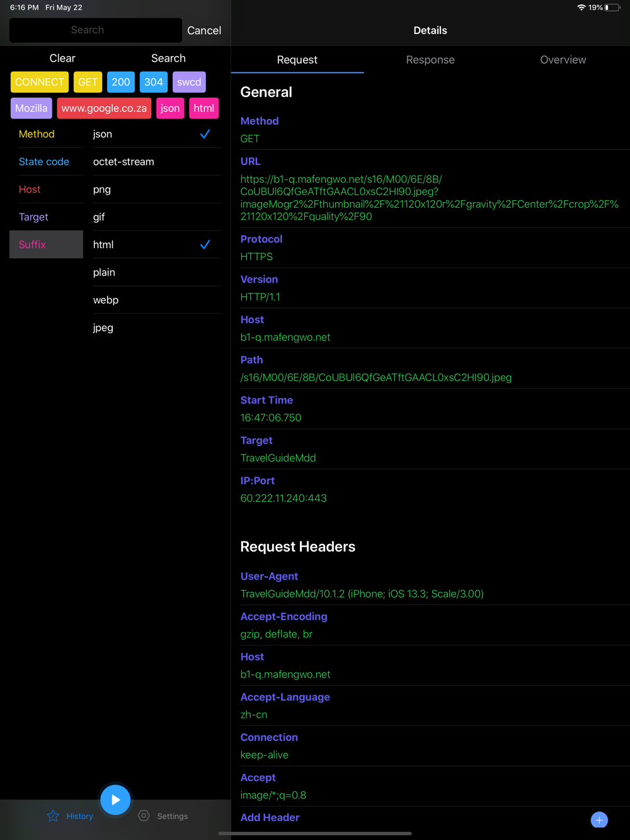Open the Method filter category
Image resolution: width=630 pixels, height=840 pixels.
[x=37, y=134]
